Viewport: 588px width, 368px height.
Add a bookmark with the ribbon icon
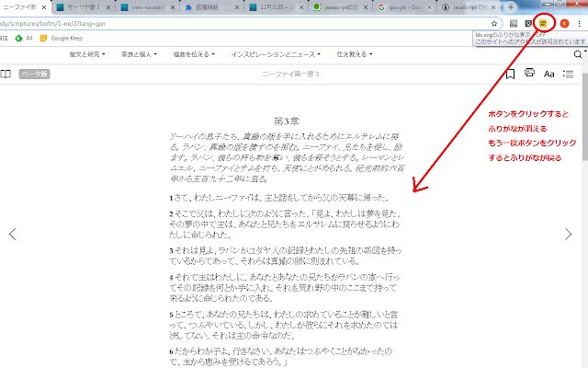pos(510,74)
